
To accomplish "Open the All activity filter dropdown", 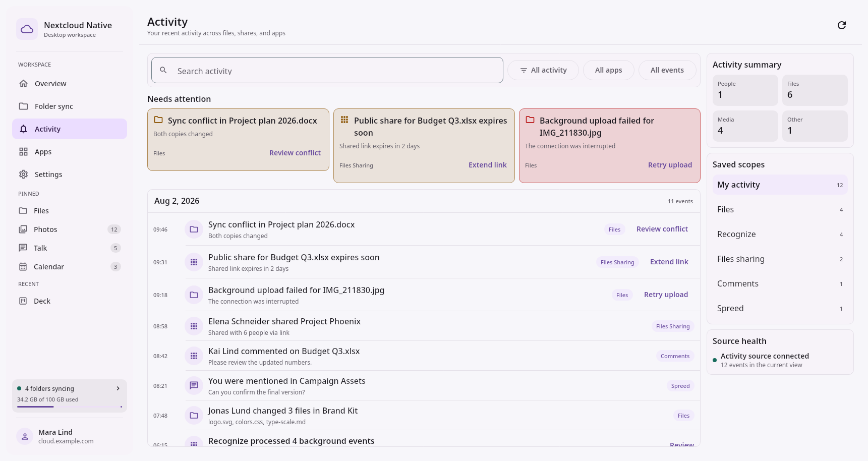I will pos(543,70).
